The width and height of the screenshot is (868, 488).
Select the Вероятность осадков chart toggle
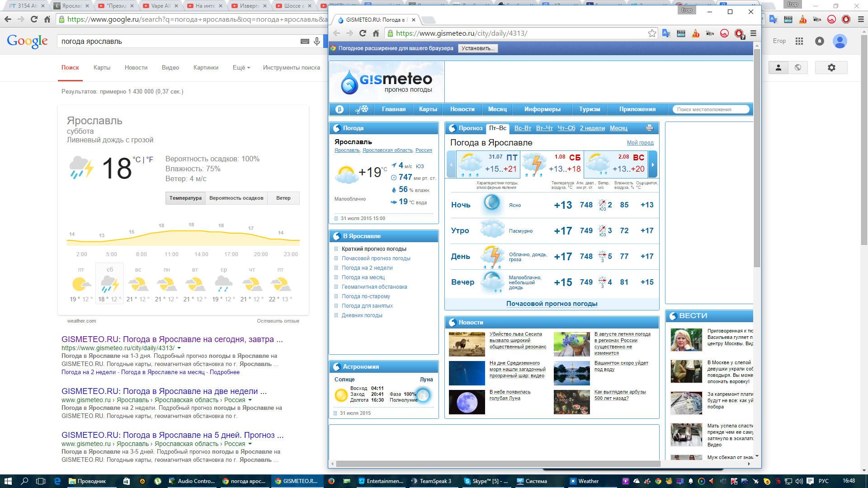pyautogui.click(x=236, y=198)
